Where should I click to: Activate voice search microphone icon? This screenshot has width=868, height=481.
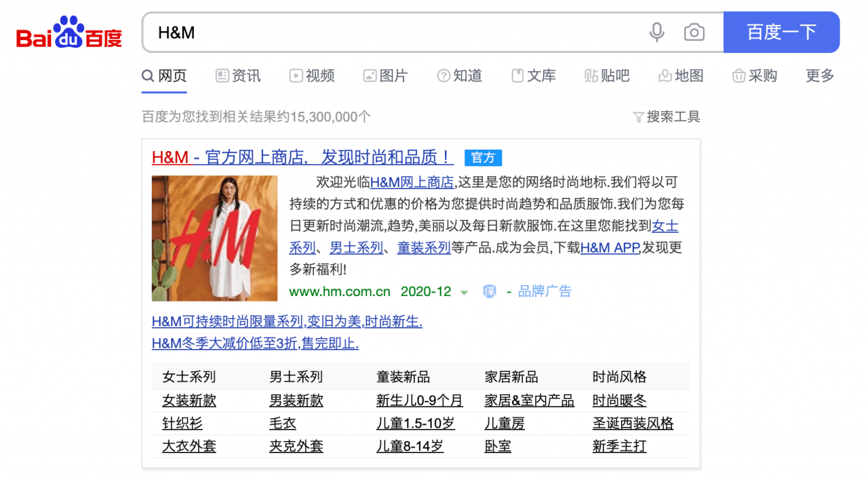656,32
